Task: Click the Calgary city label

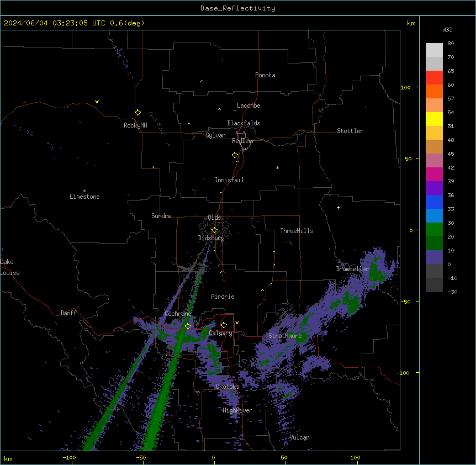Action: (221, 333)
